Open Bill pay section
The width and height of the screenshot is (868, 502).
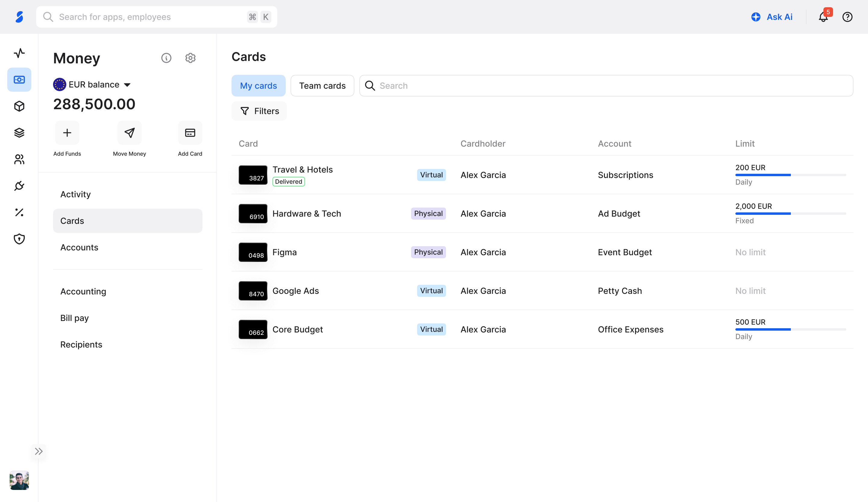tap(128, 318)
